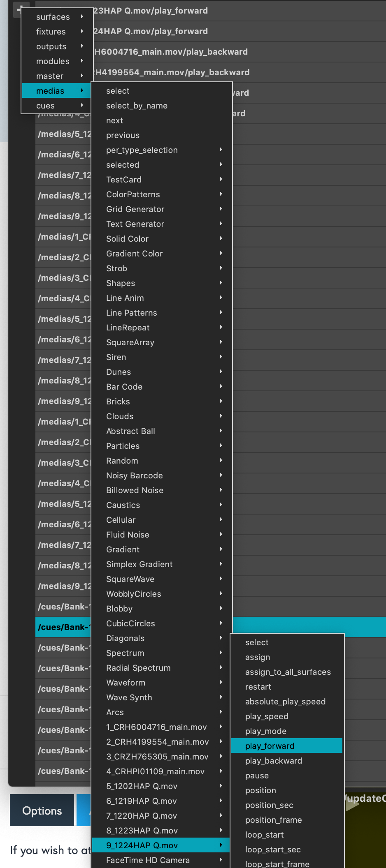Open the Simplex Gradient media entry
Screen dimensions: 386x868
162,564
